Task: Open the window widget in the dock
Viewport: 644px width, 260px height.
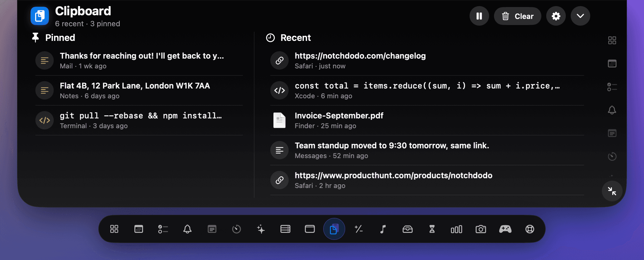Action: [310, 229]
